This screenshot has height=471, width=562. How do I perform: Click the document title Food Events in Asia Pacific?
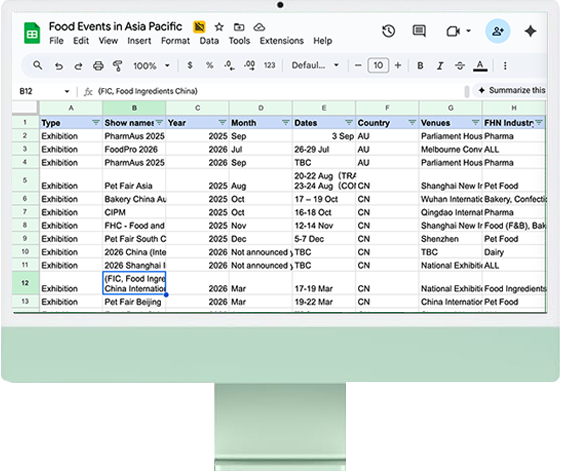(115, 27)
